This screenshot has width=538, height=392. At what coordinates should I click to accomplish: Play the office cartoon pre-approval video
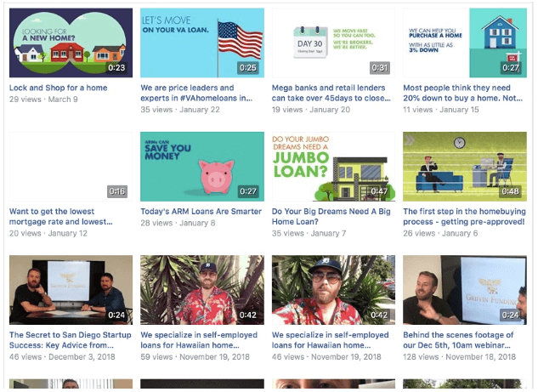[x=465, y=167]
